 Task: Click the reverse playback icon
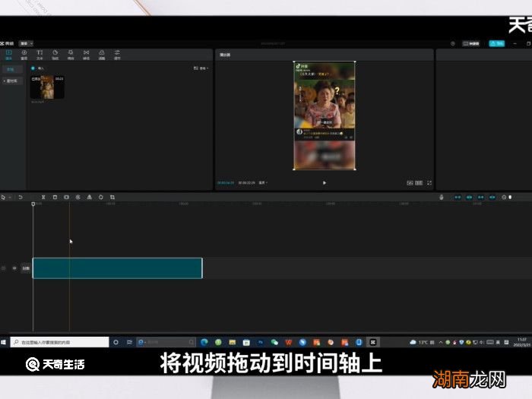click(78, 197)
